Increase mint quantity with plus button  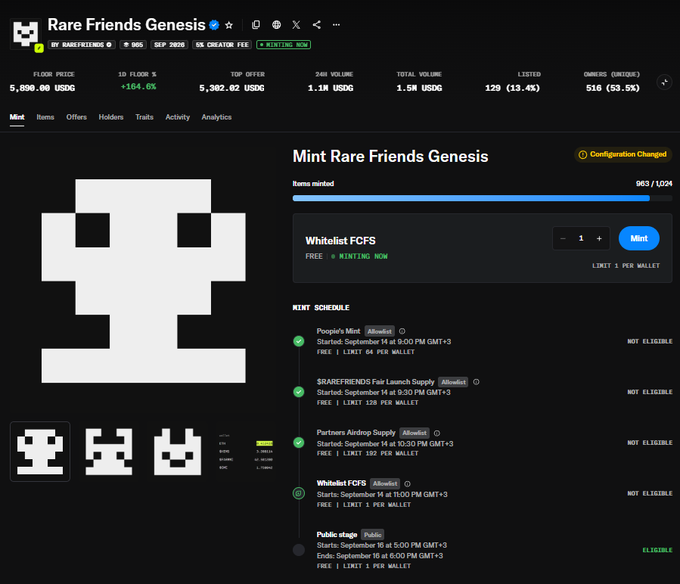point(599,238)
